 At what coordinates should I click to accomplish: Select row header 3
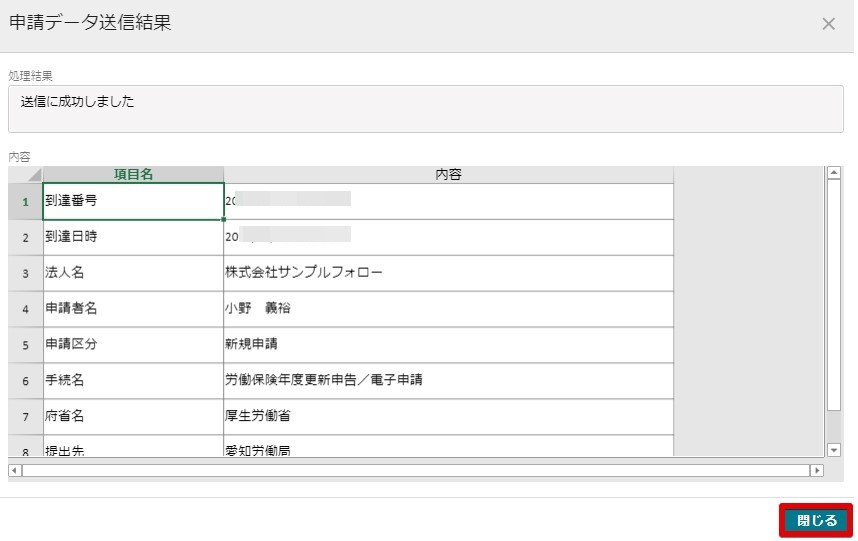26,274
